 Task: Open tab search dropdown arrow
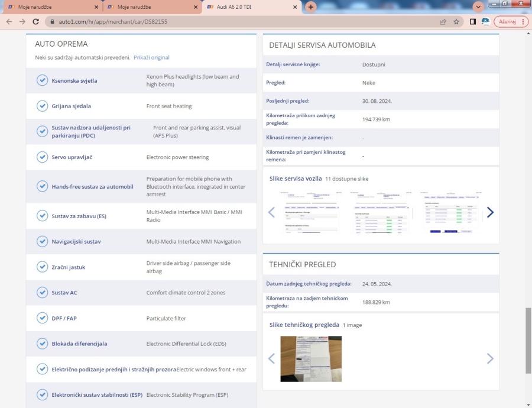tap(478, 7)
